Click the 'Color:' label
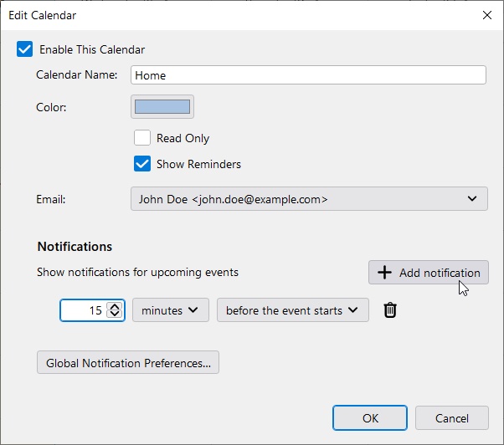504x445 pixels. coord(51,107)
